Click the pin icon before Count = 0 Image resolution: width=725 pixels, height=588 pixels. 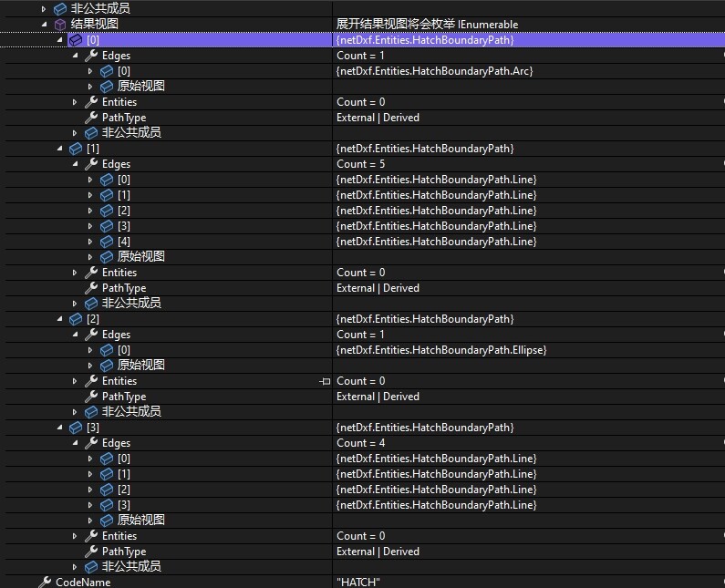325,381
